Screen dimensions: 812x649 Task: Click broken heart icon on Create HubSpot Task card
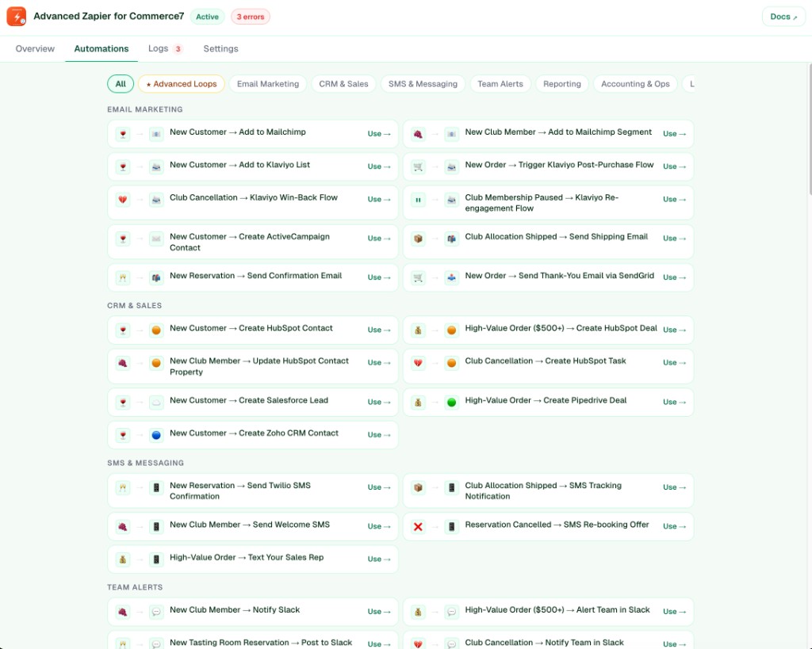click(x=418, y=363)
